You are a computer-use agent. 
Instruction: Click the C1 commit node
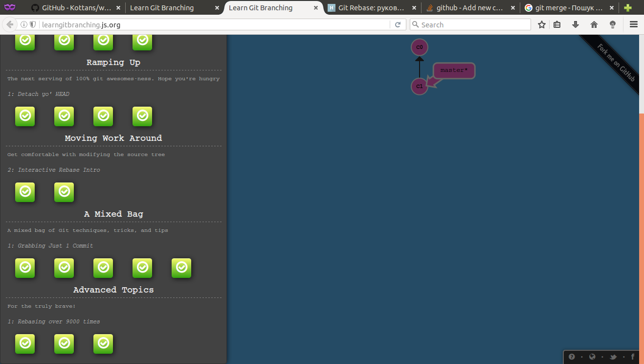point(420,86)
